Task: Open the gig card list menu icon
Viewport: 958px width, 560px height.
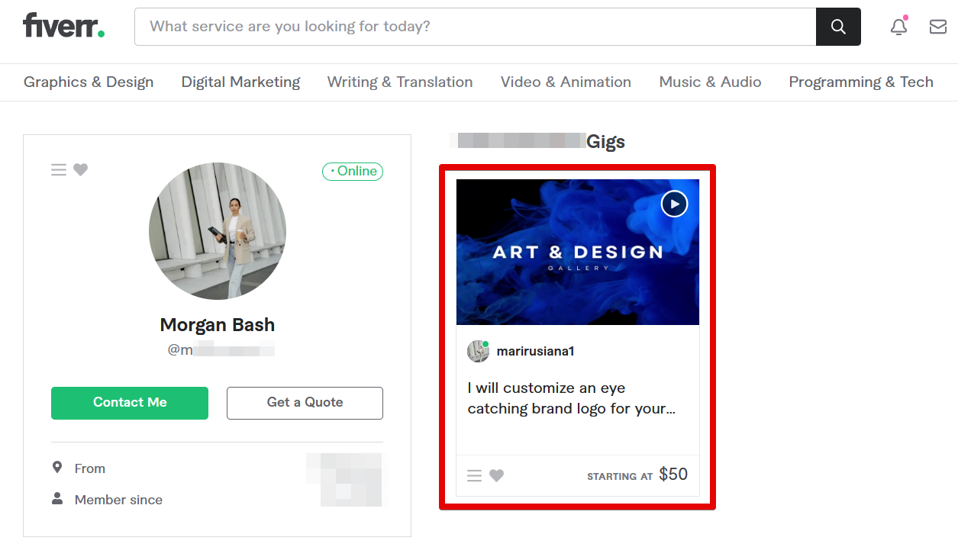Action: [x=474, y=476]
